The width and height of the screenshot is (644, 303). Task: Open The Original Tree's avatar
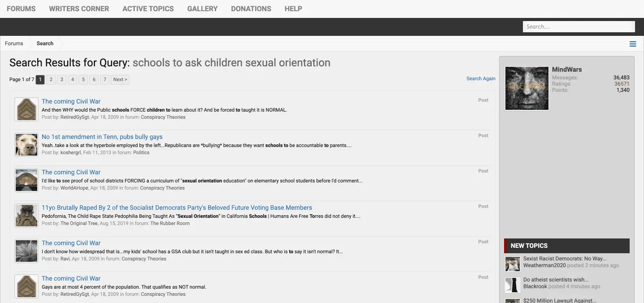pos(26,216)
